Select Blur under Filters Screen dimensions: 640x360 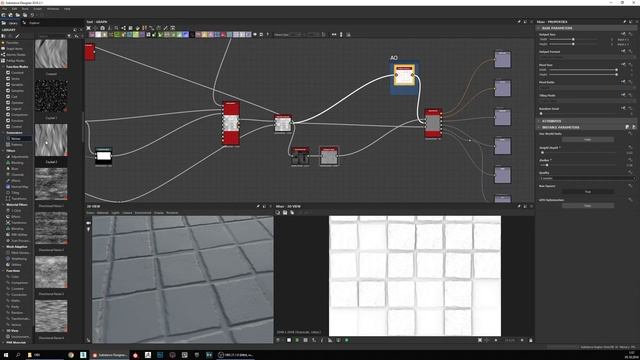15,169
